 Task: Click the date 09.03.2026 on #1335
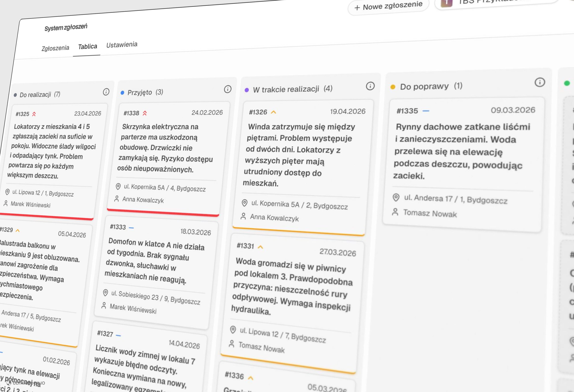click(x=513, y=110)
